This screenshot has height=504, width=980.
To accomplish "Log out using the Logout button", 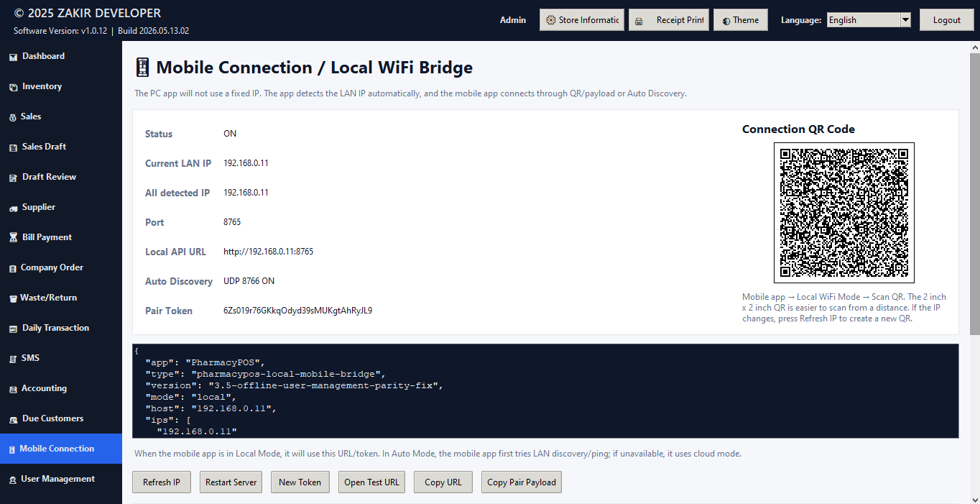I will pyautogui.click(x=947, y=20).
